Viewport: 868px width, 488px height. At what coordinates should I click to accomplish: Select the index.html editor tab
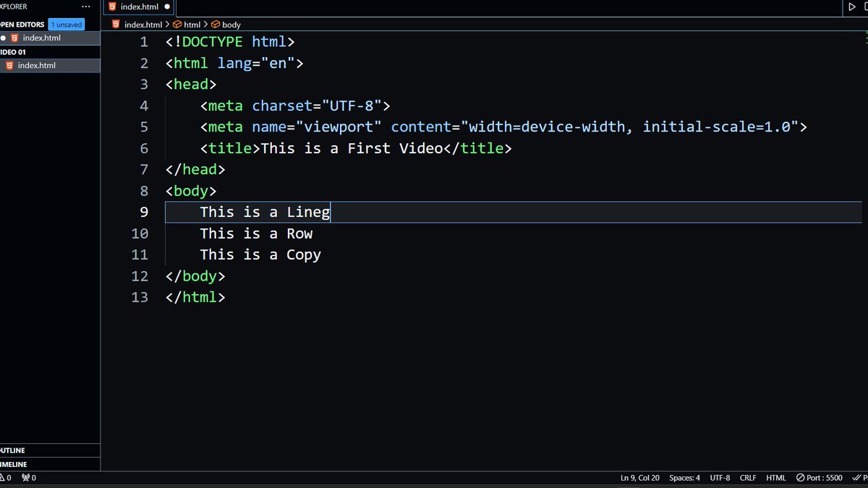tap(139, 7)
